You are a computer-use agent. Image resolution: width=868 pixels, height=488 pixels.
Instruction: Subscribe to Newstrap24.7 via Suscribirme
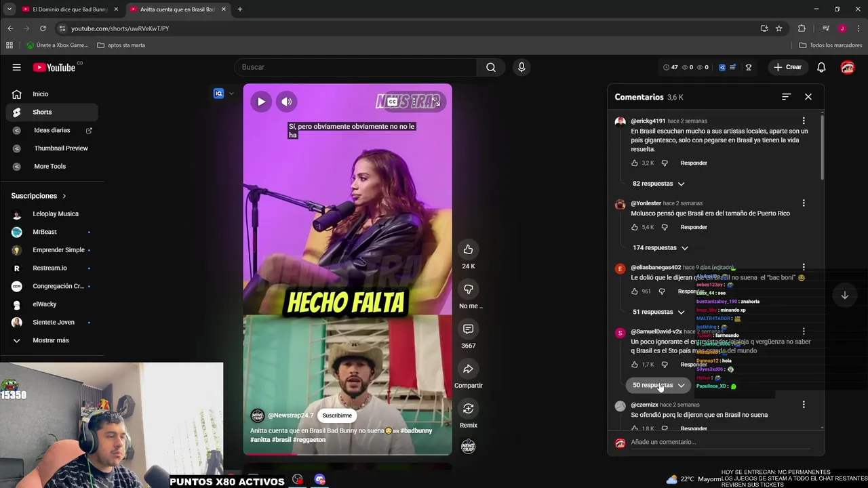pos(337,415)
